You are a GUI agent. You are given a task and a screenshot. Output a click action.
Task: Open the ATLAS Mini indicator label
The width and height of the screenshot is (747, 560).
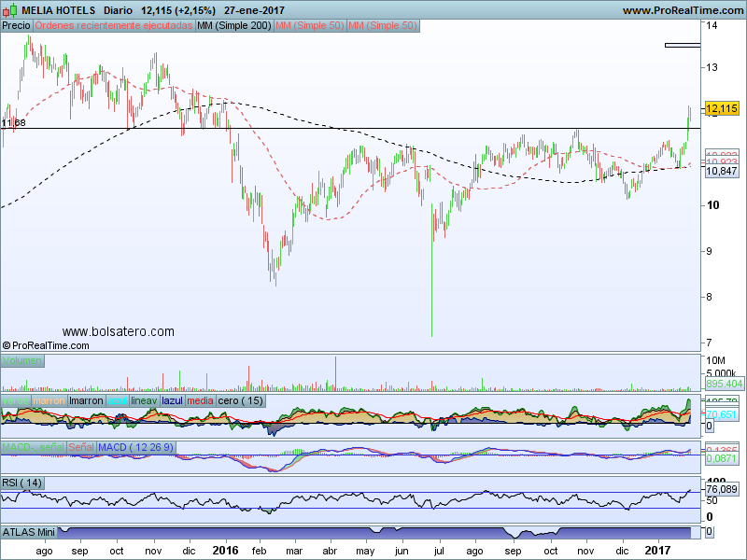pos(29,532)
